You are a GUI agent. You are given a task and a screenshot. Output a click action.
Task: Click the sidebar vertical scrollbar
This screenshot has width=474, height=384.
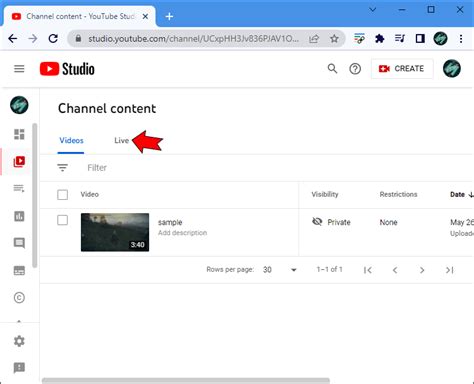point(35,195)
